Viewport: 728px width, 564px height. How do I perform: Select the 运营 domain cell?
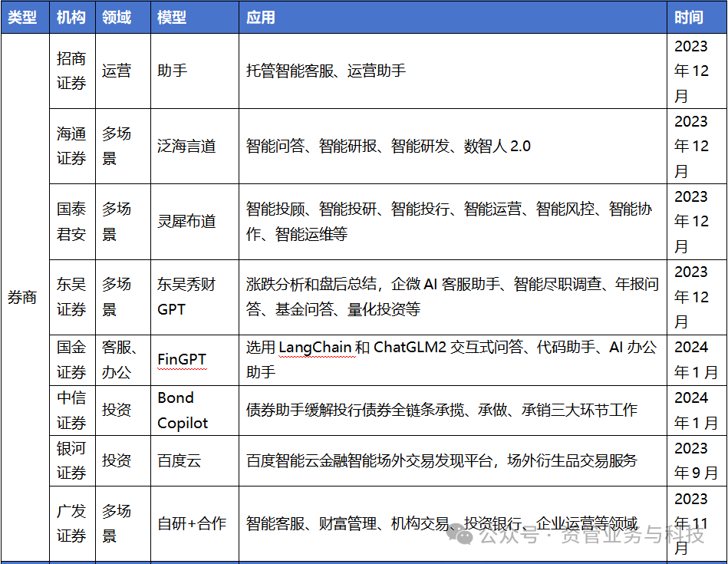coord(123,71)
